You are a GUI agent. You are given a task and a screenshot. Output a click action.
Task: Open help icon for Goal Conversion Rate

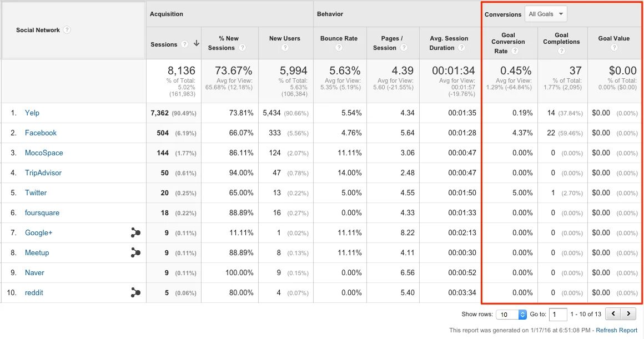pos(515,51)
